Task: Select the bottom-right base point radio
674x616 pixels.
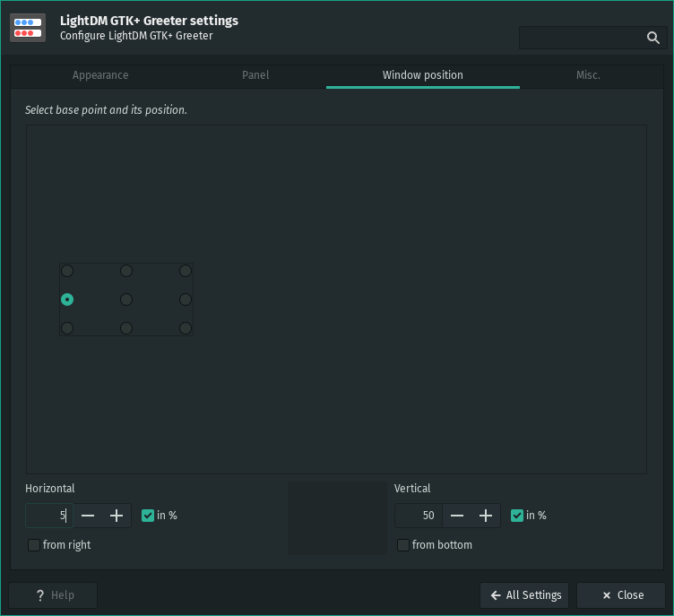Action: point(186,328)
